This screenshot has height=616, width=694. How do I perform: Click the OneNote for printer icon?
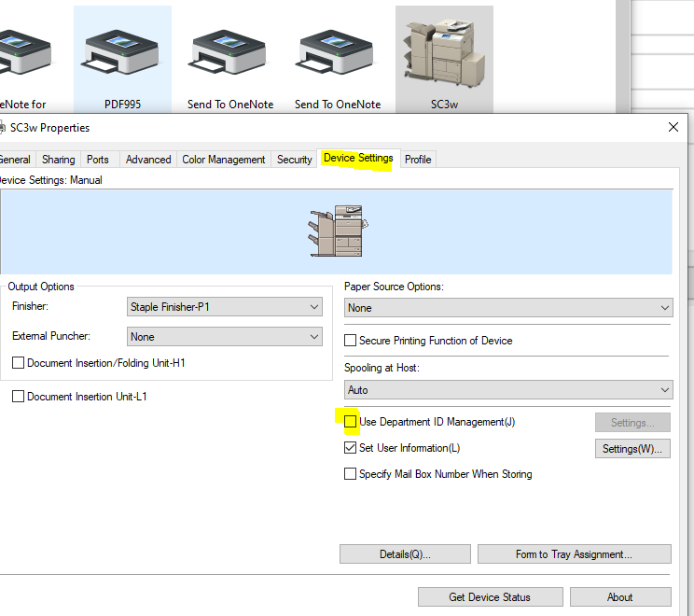21,56
